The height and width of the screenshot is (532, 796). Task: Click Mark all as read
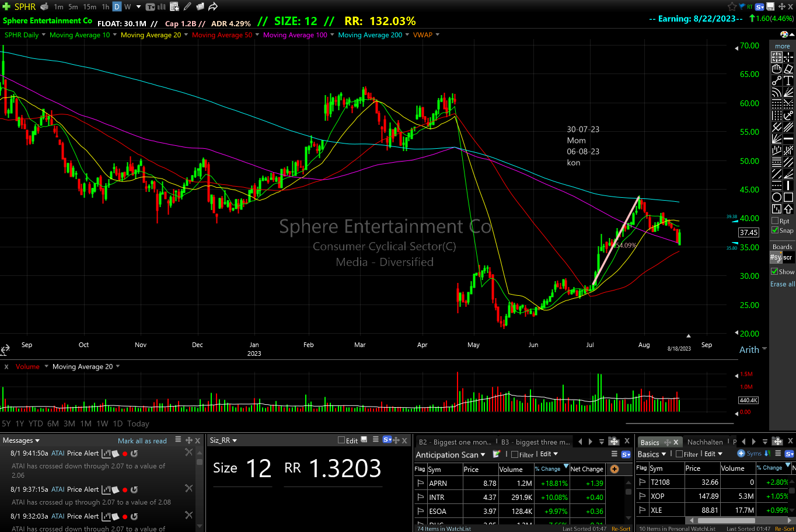coord(142,441)
